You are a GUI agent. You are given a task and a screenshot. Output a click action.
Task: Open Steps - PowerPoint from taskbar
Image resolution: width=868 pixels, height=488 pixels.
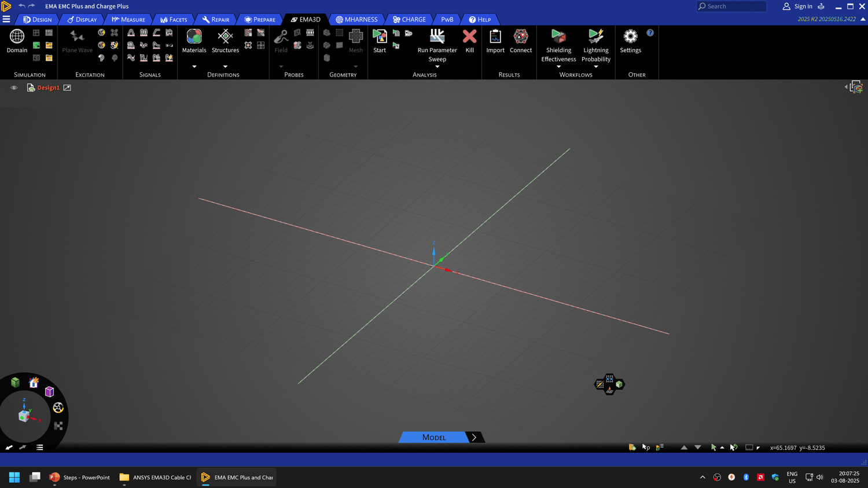[x=80, y=478]
